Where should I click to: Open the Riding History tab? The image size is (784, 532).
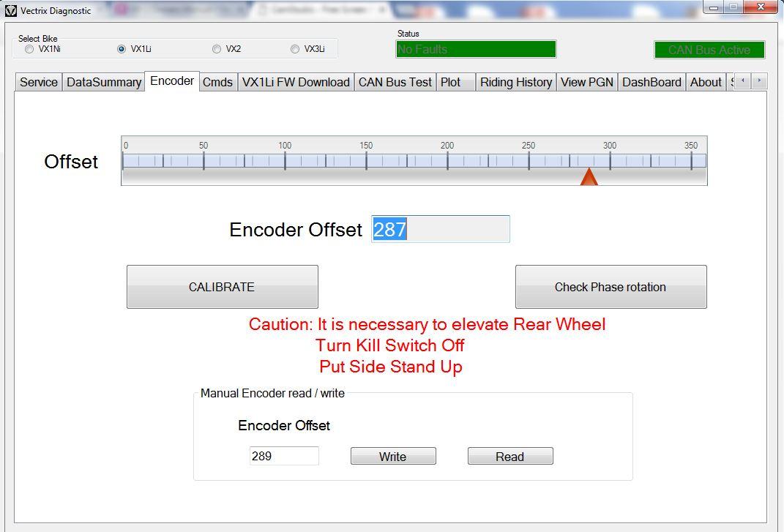tap(516, 82)
